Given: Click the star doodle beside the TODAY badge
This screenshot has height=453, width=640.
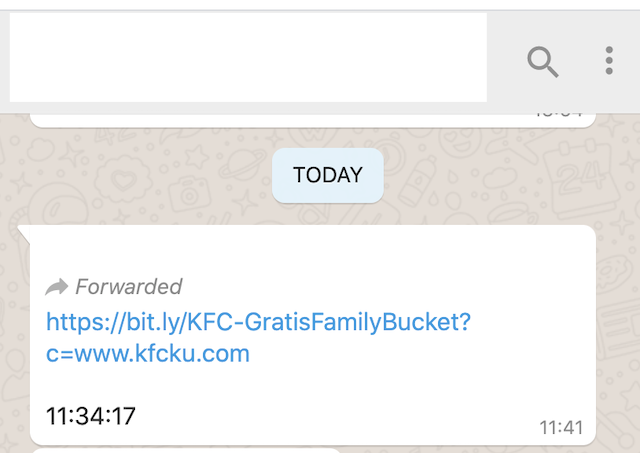Looking at the screenshot, I should click(x=243, y=204).
